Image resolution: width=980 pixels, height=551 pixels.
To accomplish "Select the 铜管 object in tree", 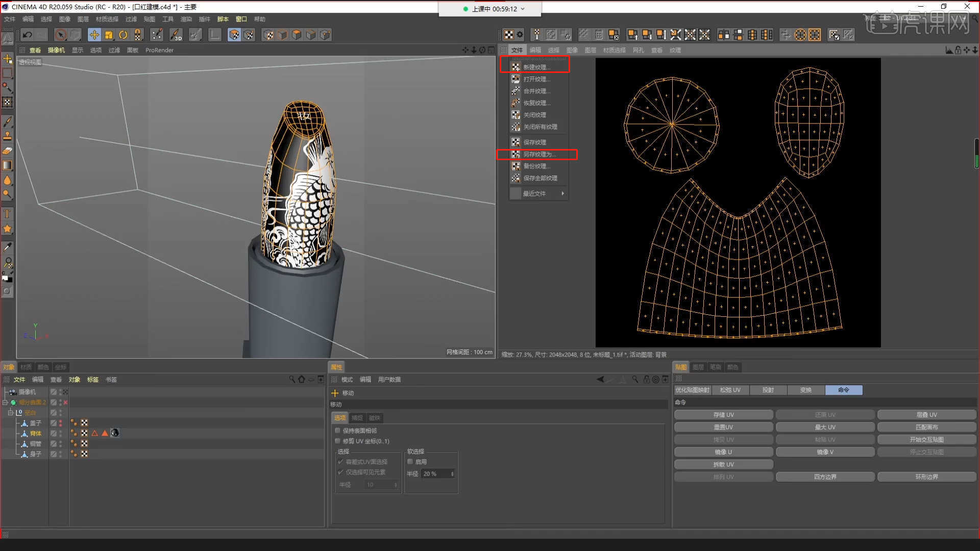I will pyautogui.click(x=36, y=443).
